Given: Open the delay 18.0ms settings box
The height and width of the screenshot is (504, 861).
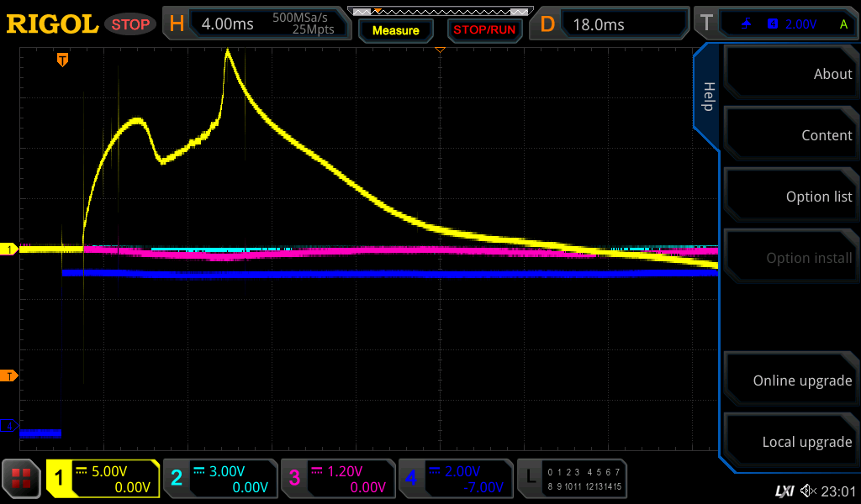Looking at the screenshot, I should pyautogui.click(x=612, y=24).
